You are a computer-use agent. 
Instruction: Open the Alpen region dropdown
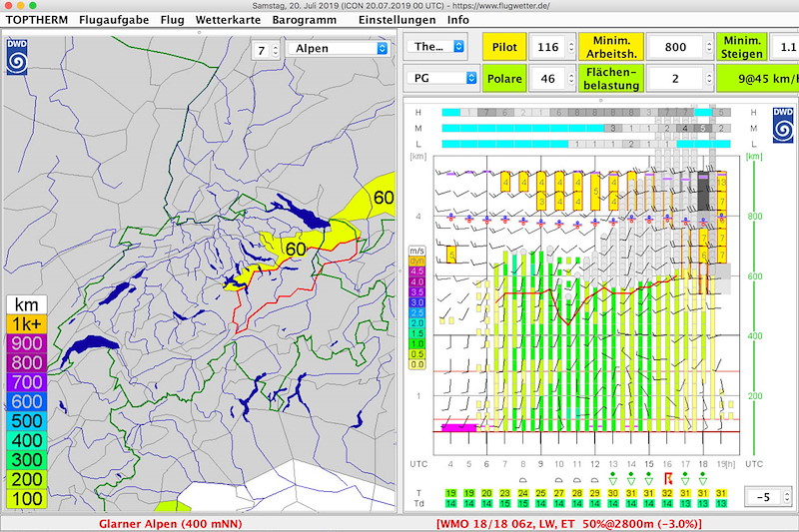[x=338, y=48]
